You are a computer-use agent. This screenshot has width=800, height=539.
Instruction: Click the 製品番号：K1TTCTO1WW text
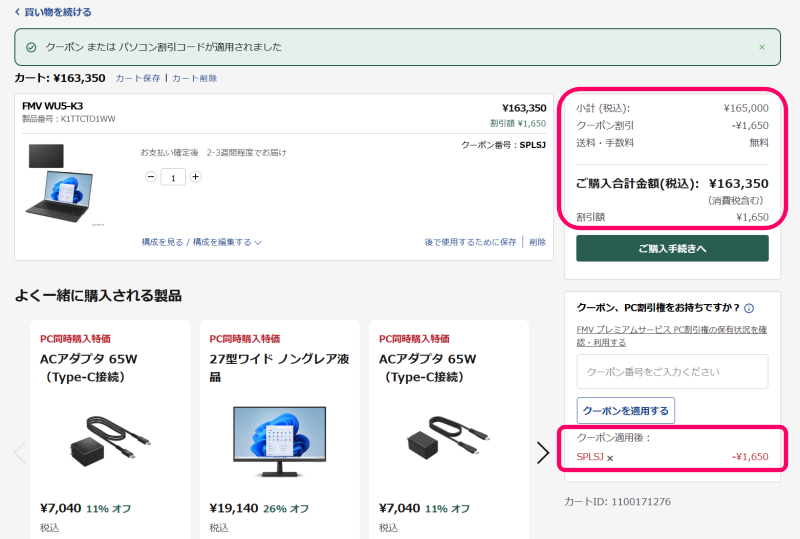coord(69,119)
